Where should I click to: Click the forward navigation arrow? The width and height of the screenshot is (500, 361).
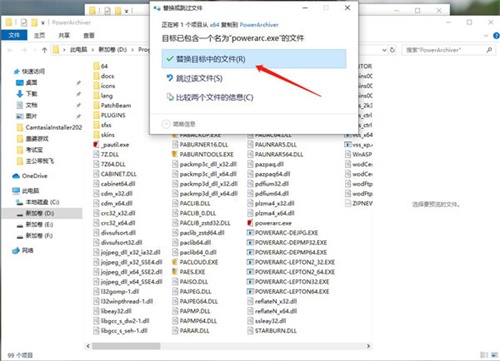point(24,50)
